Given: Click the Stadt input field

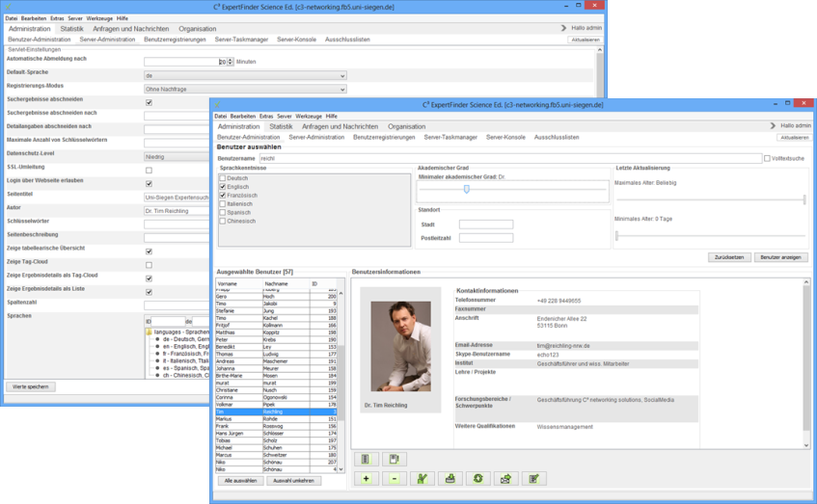Looking at the screenshot, I should 485,225.
